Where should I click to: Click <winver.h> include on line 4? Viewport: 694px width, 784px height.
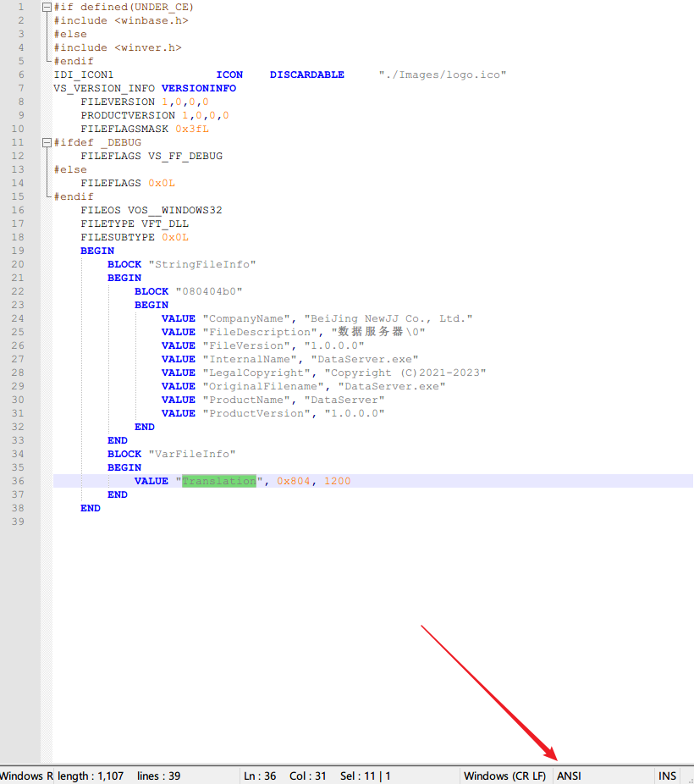pos(148,47)
